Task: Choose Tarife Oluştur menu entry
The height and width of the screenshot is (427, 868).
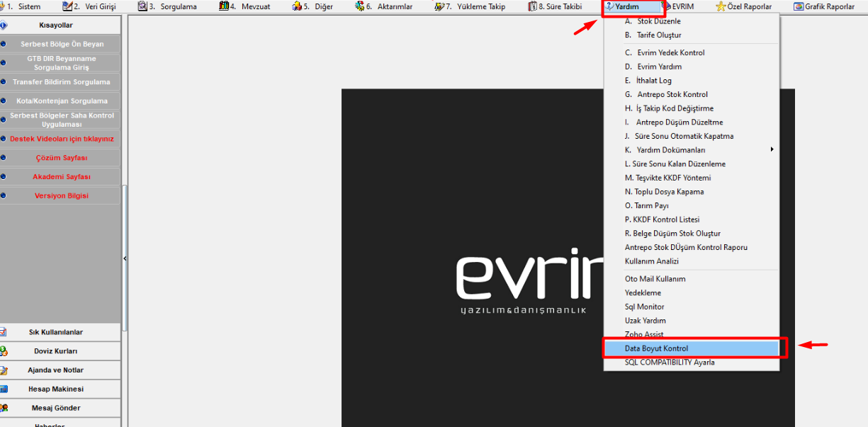Action: [692, 35]
